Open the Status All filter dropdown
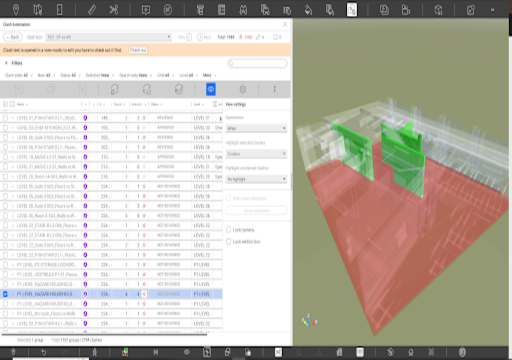 (70, 75)
